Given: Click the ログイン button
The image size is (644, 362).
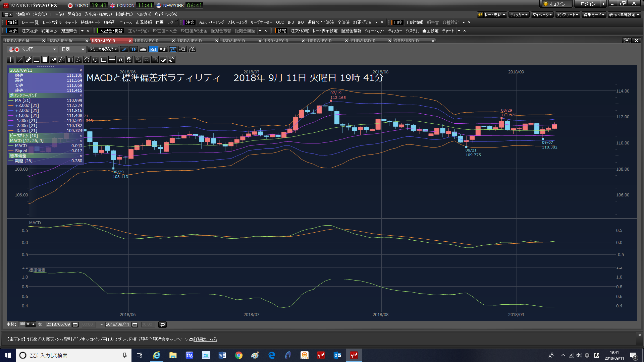Looking at the screenshot, I should pos(588,4).
